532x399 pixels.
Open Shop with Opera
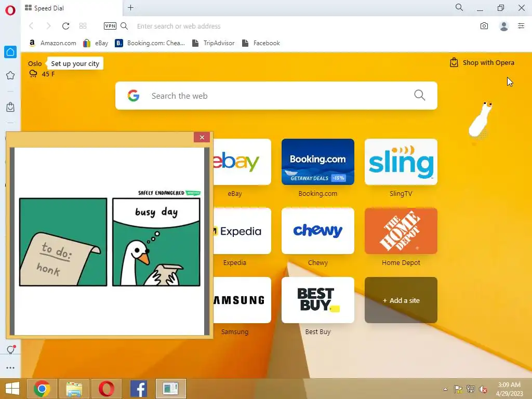pos(482,62)
